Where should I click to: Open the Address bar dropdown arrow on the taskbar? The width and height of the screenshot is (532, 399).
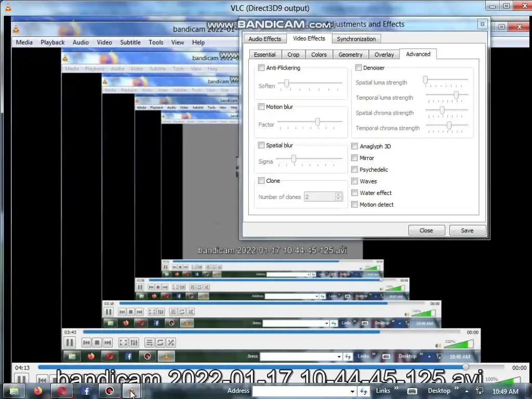click(352, 391)
